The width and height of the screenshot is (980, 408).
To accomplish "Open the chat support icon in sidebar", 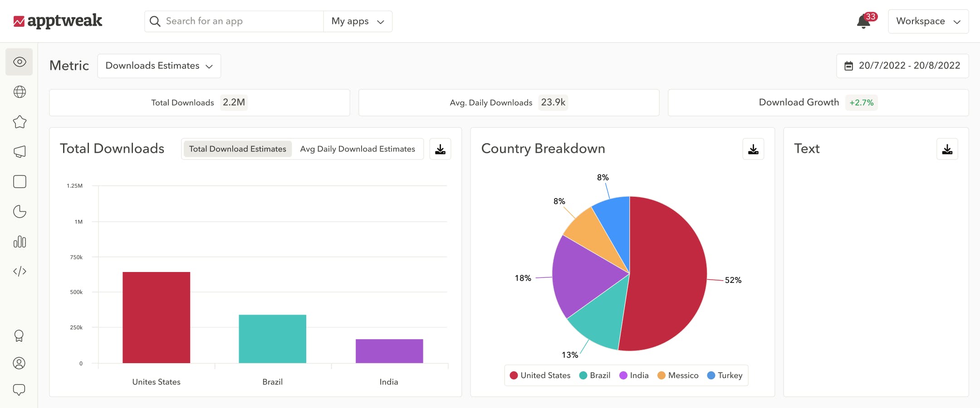I will pyautogui.click(x=19, y=389).
